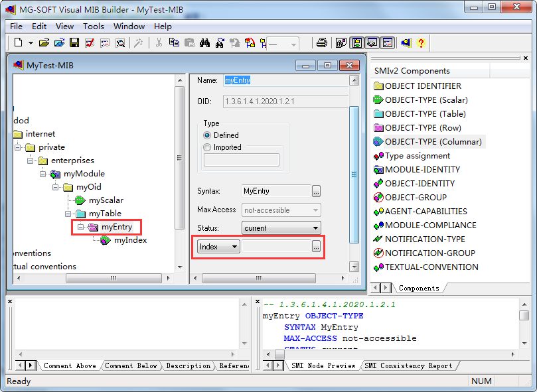
Task: Select OBJECT-TYPE (Table) component
Action: click(x=427, y=114)
